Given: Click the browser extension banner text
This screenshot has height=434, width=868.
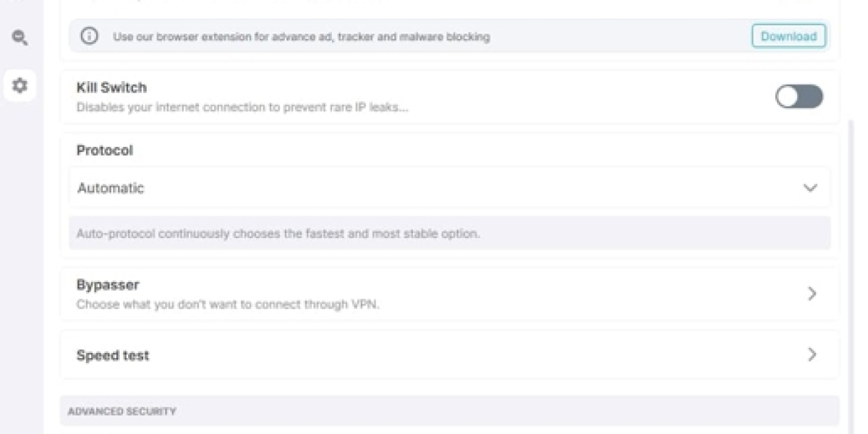Looking at the screenshot, I should (x=301, y=36).
